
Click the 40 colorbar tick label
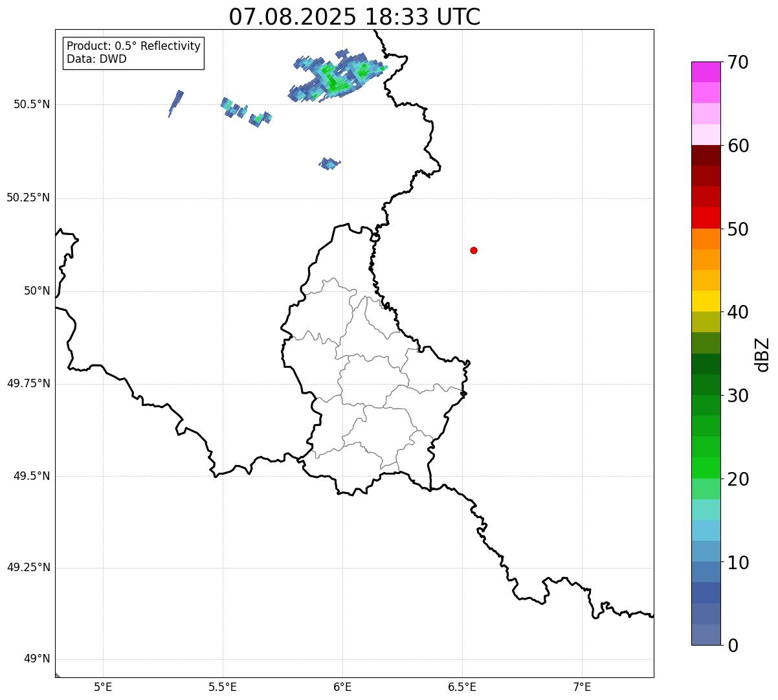(738, 312)
